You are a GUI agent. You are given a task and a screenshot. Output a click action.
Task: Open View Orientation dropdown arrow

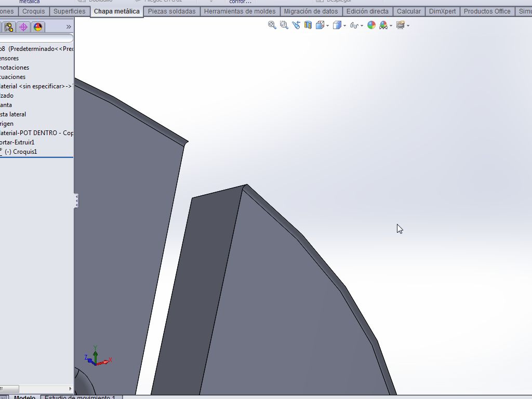point(327,26)
